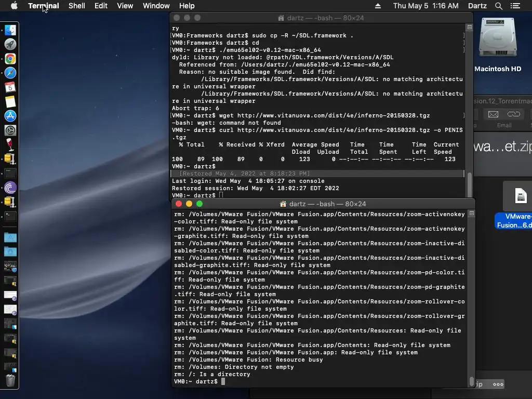Viewport: 532px width, 399px height.
Task: Click the Terminal prompt icon in Dock
Action: coord(10,216)
